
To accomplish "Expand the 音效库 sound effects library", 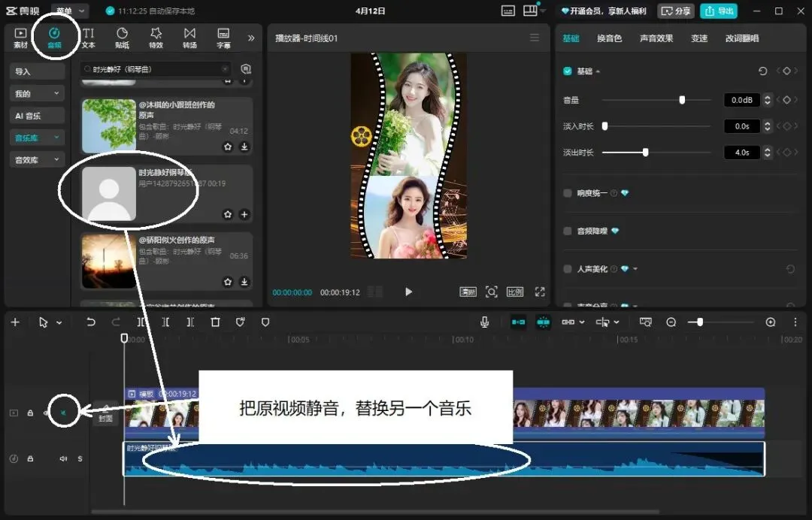I will tap(37, 160).
